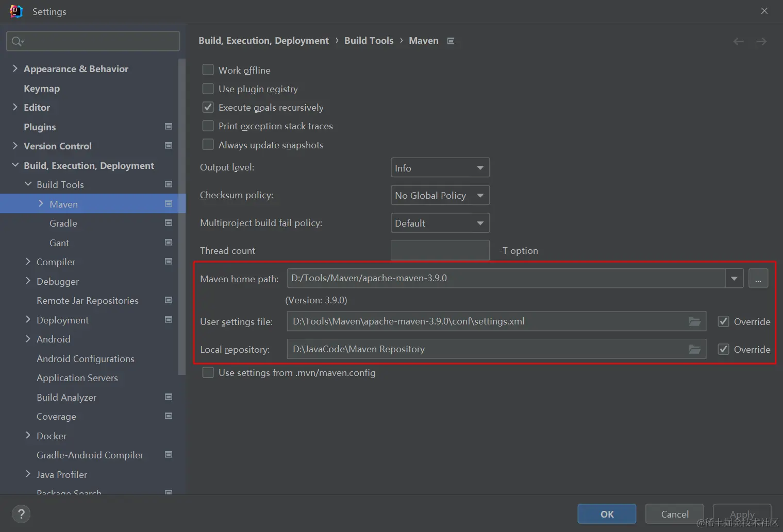
Task: Open the Output level Info dropdown
Action: pos(440,167)
